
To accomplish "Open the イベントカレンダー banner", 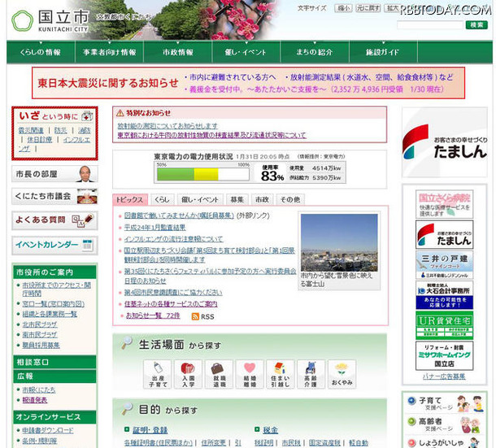I will point(54,246).
